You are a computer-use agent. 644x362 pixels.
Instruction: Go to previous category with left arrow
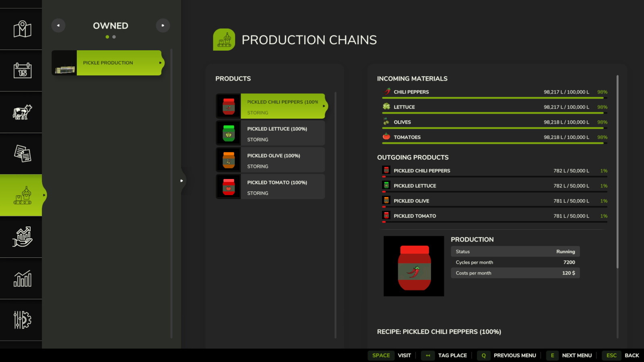click(58, 25)
